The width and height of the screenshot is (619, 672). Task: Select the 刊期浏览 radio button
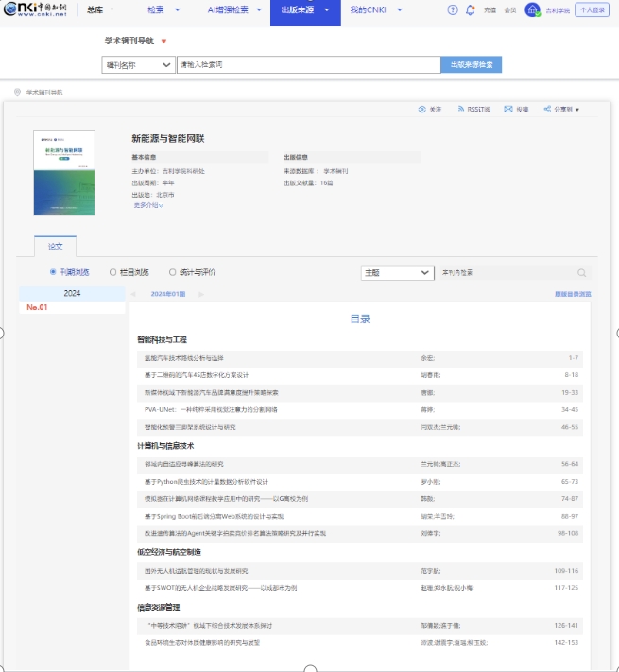coord(53,272)
